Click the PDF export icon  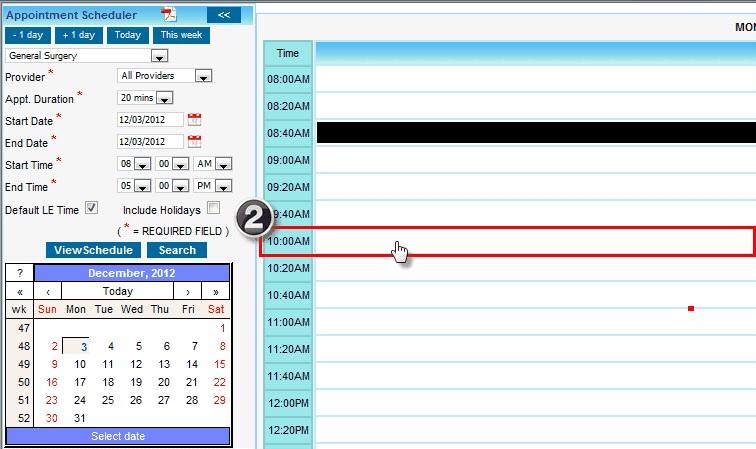click(x=170, y=14)
